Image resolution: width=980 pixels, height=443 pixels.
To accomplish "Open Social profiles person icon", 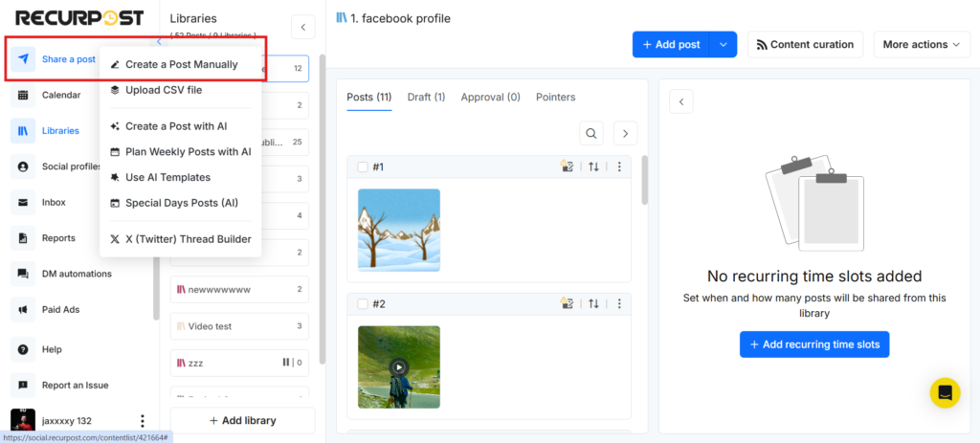I will click(23, 166).
